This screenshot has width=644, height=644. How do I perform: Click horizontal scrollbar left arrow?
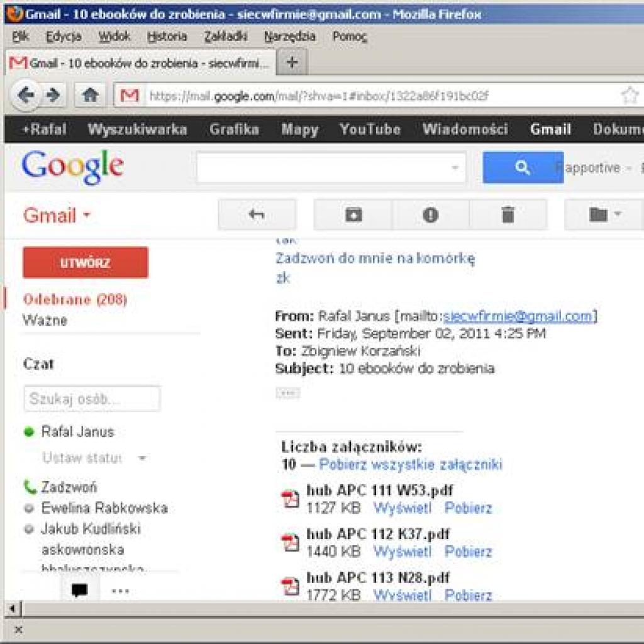[13, 608]
